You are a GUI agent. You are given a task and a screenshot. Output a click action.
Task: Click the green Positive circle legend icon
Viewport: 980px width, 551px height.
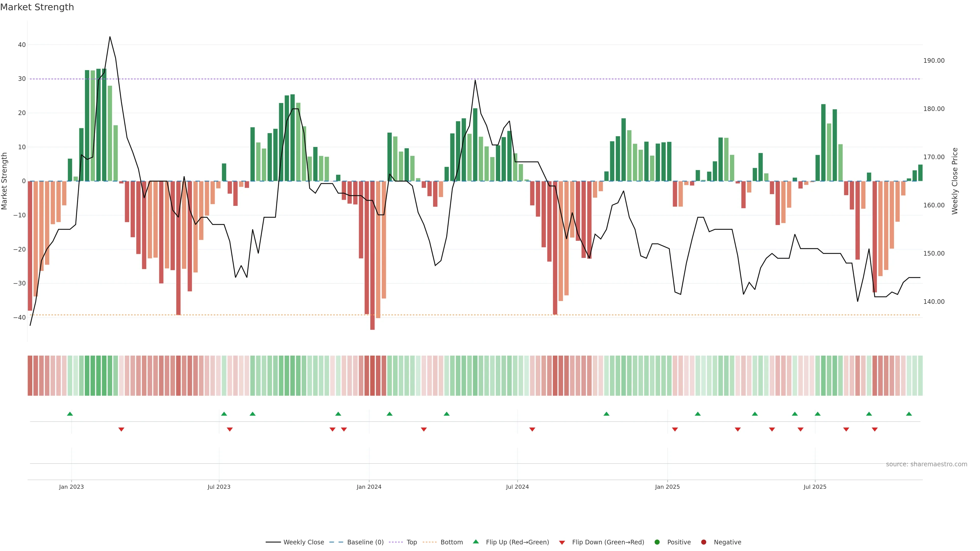click(x=657, y=542)
